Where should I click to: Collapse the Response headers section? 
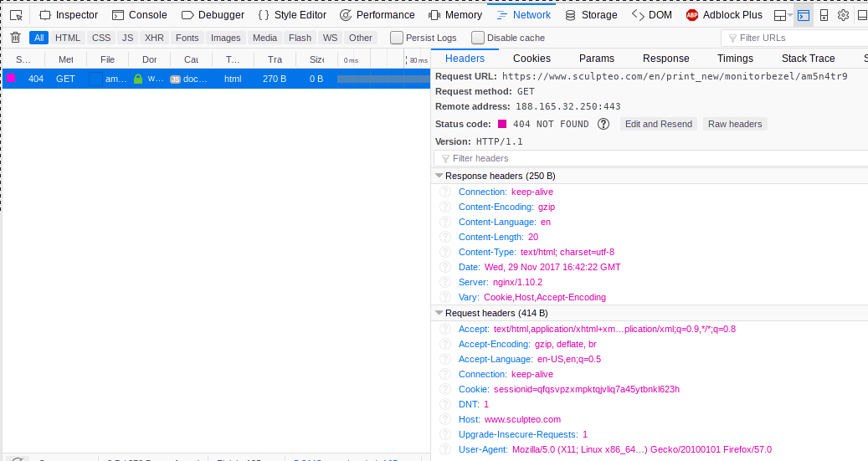pyautogui.click(x=439, y=176)
